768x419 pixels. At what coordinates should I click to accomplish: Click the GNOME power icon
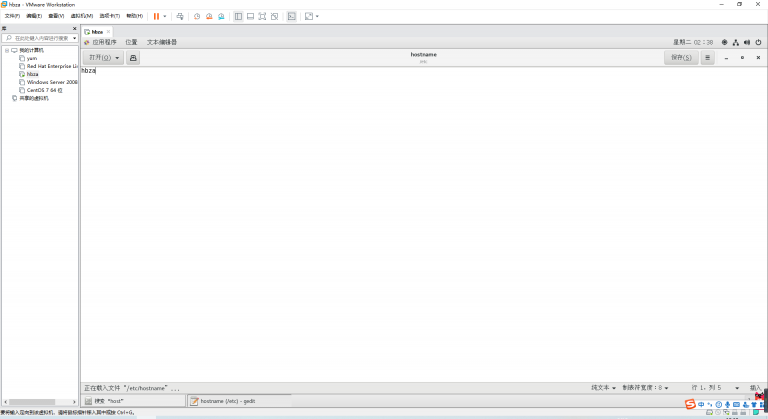click(x=758, y=42)
